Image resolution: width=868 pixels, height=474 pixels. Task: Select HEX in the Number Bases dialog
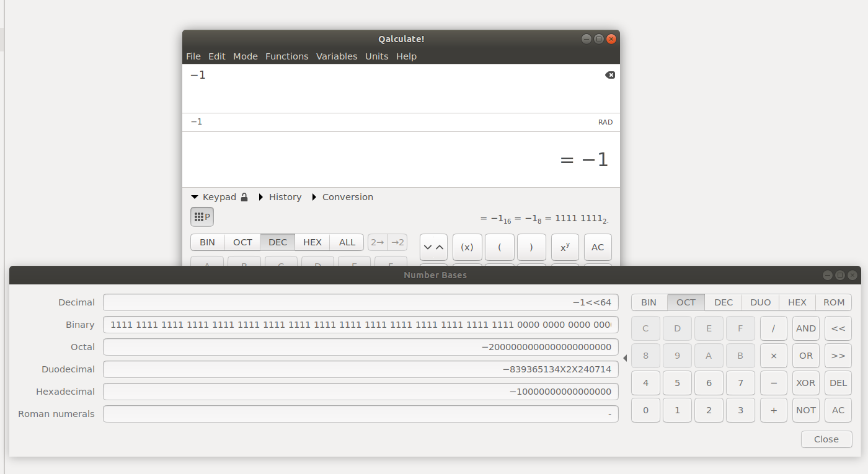(x=797, y=302)
